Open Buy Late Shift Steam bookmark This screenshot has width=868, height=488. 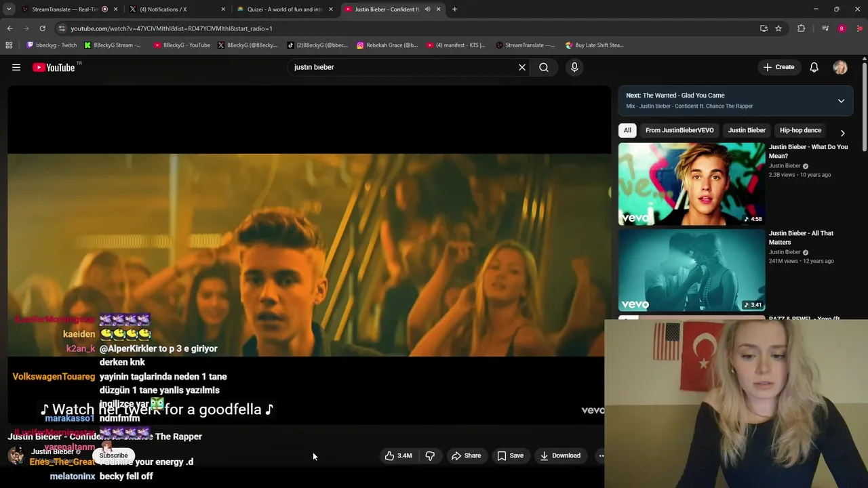coord(595,45)
